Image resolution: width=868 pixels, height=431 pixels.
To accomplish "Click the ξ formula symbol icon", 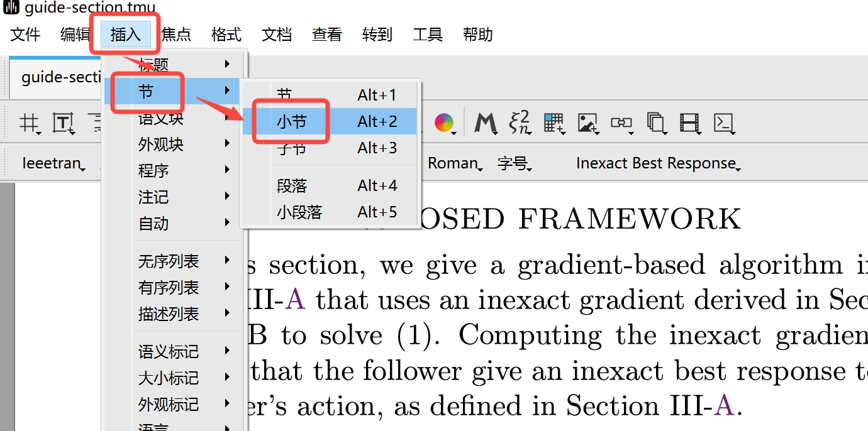I will click(520, 123).
